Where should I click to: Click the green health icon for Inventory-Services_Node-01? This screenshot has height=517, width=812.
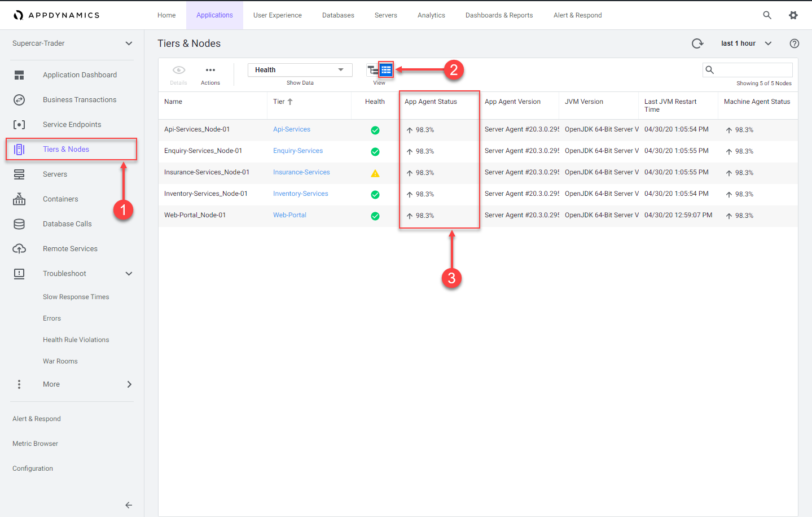pyautogui.click(x=375, y=195)
